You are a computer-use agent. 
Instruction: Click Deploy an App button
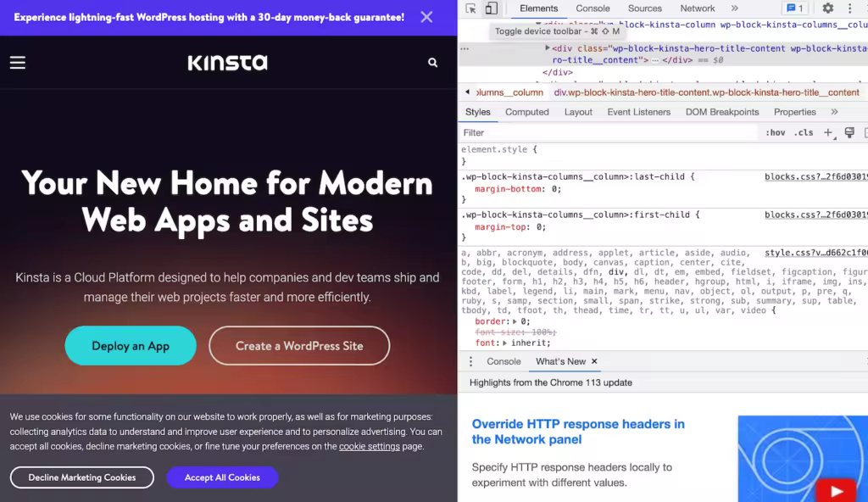[x=131, y=346]
